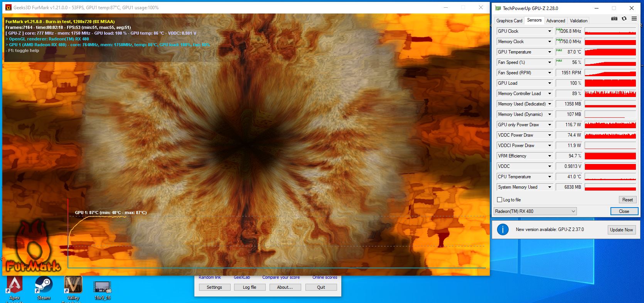Click the GPU-Z title bar app icon
The image size is (644, 303).
(x=498, y=8)
